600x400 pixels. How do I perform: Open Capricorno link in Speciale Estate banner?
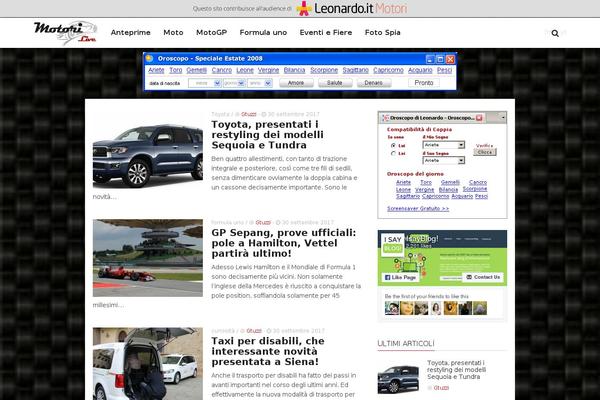pos(388,70)
